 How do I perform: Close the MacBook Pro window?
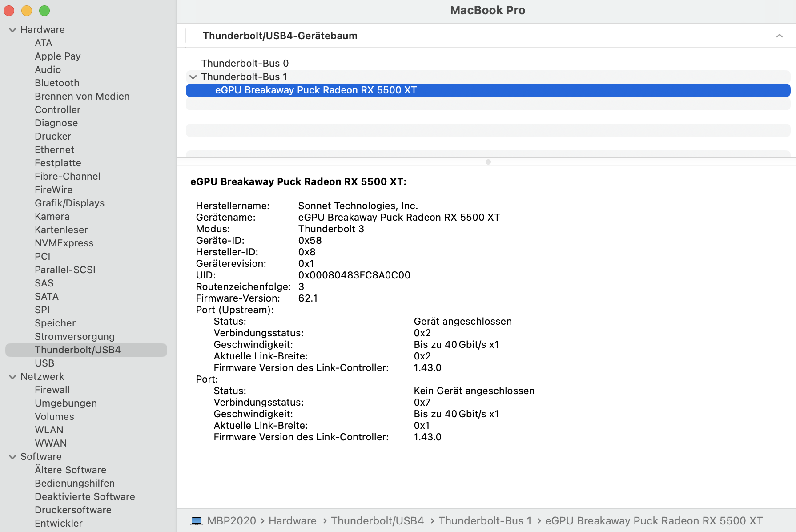tap(9, 10)
